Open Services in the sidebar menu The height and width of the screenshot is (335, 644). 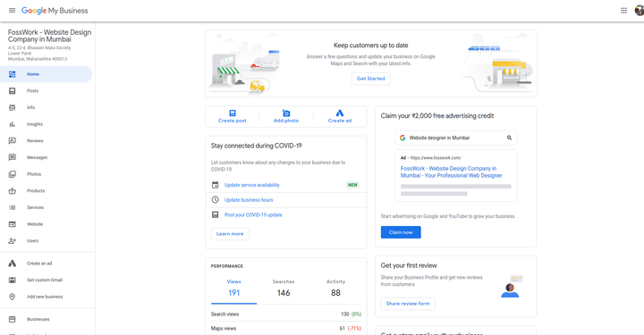[x=46, y=207]
